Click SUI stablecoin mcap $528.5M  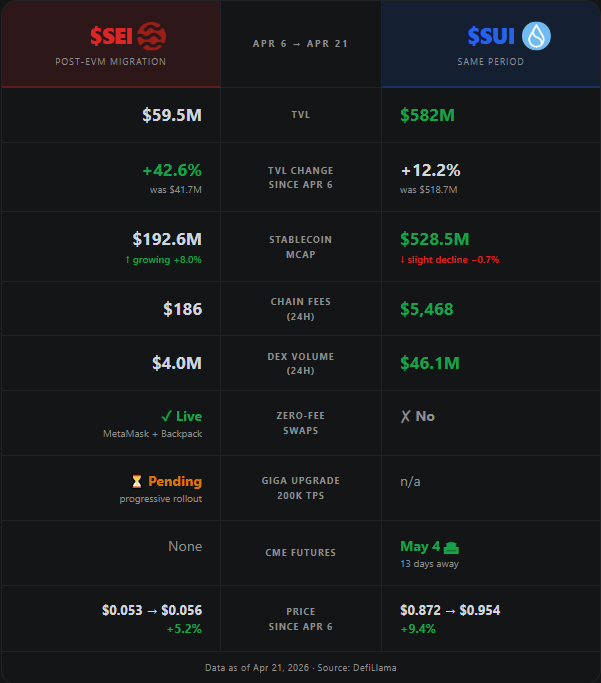[435, 239]
